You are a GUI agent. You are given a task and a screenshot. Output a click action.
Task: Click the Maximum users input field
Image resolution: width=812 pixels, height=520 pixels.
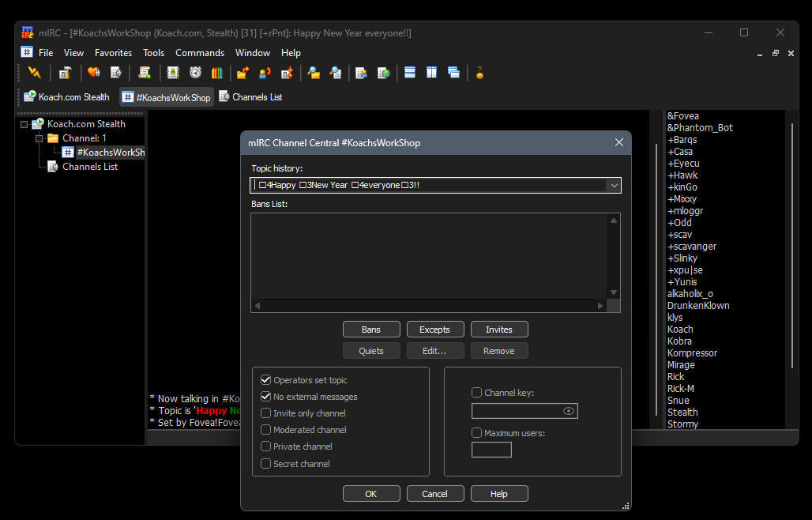(x=491, y=450)
